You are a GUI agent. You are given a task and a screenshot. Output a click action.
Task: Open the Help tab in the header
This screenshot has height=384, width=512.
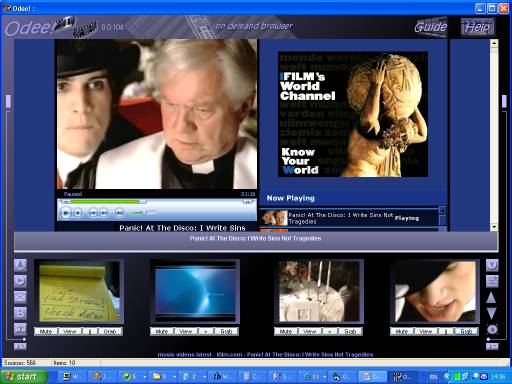click(x=478, y=27)
